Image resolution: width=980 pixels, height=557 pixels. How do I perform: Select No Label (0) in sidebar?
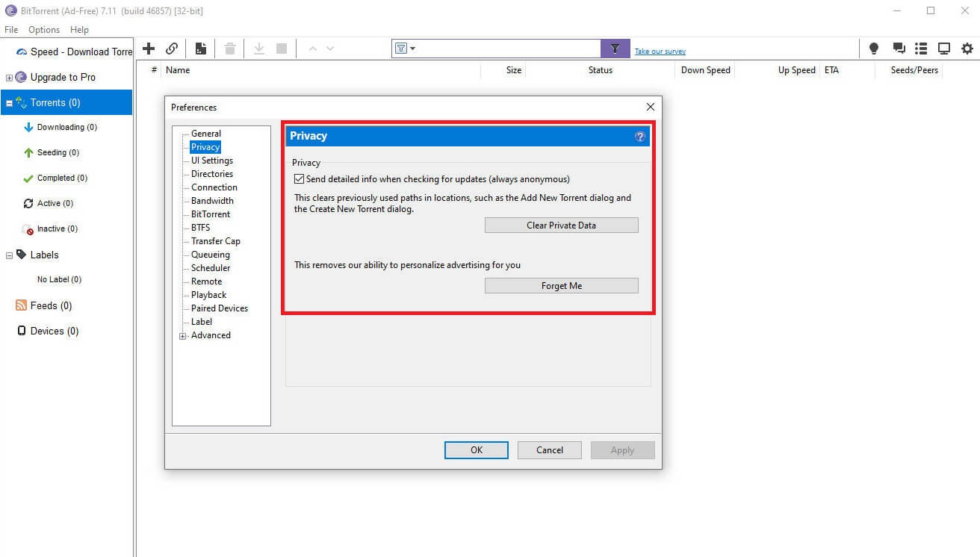click(59, 280)
